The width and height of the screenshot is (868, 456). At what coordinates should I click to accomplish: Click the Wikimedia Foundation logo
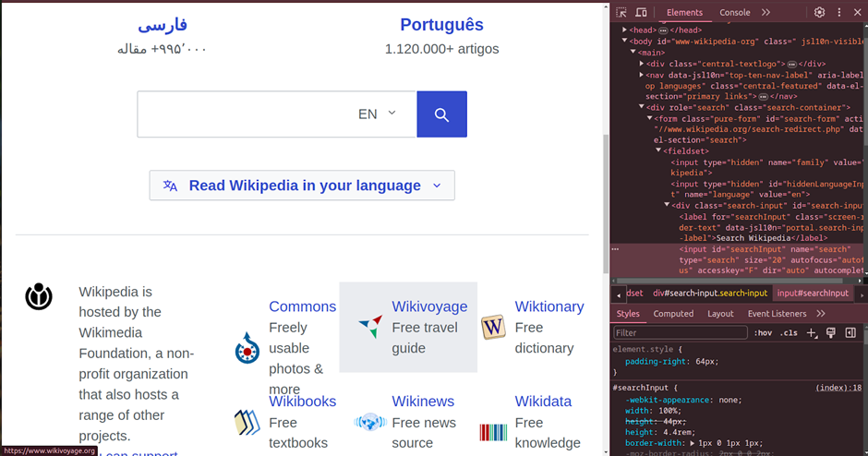[39, 296]
